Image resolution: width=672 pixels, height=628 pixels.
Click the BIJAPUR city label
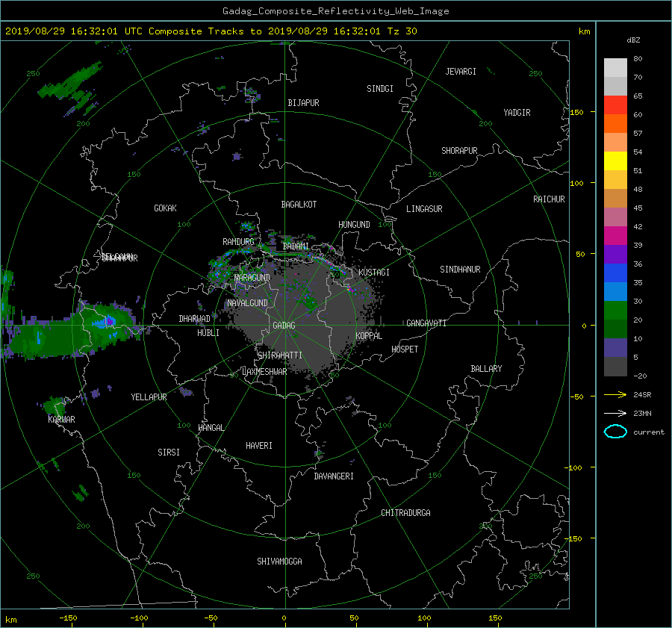point(303,103)
